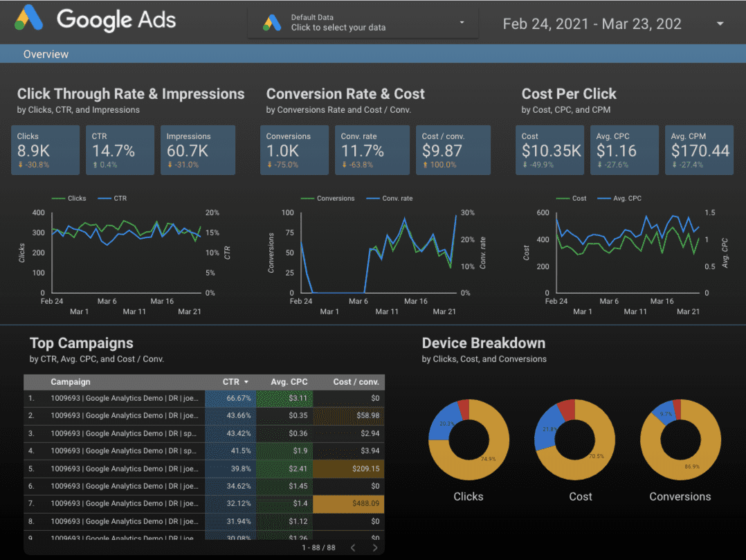746x560 pixels.
Task: Select the Cost / conv. $9.87 scorecard
Action: point(453,150)
